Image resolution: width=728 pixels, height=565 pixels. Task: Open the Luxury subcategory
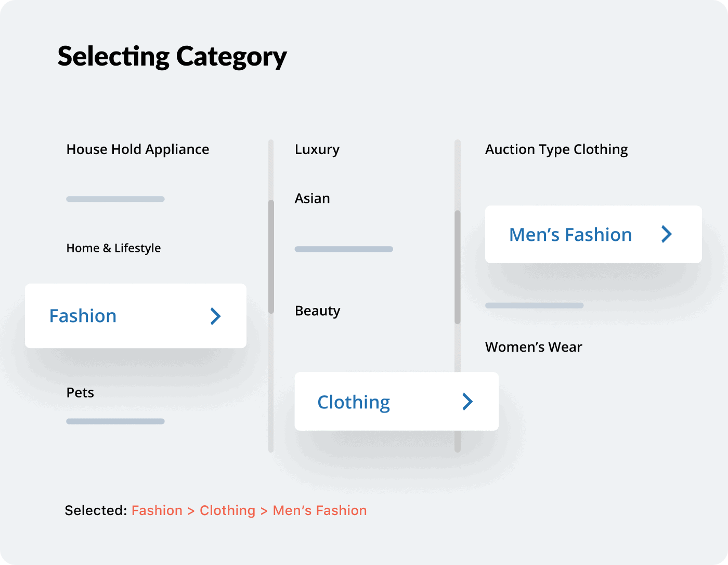[317, 150]
